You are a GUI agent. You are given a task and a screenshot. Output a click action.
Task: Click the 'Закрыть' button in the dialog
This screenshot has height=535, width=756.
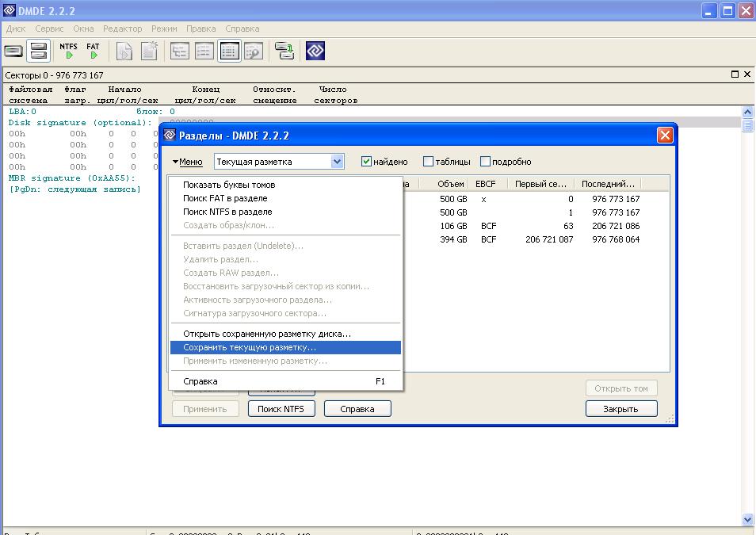(x=621, y=409)
